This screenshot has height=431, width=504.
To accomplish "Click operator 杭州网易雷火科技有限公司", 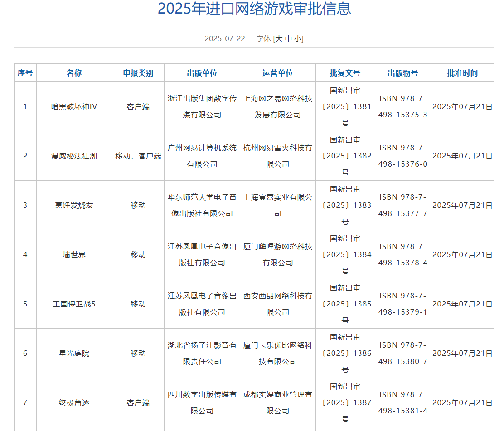I will 278,156.
